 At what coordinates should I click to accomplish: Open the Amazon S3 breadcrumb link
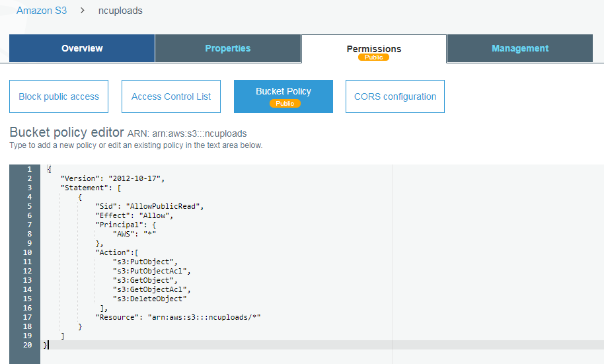pos(42,11)
